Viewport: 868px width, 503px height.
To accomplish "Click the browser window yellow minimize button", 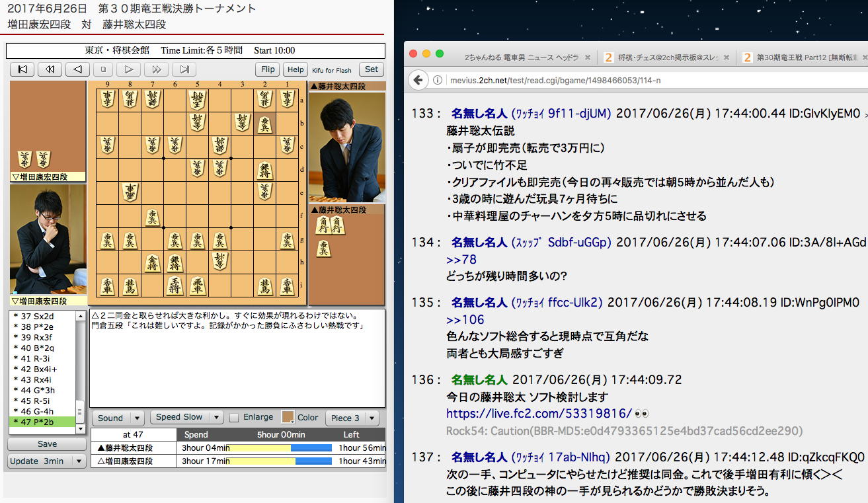I will [x=426, y=54].
